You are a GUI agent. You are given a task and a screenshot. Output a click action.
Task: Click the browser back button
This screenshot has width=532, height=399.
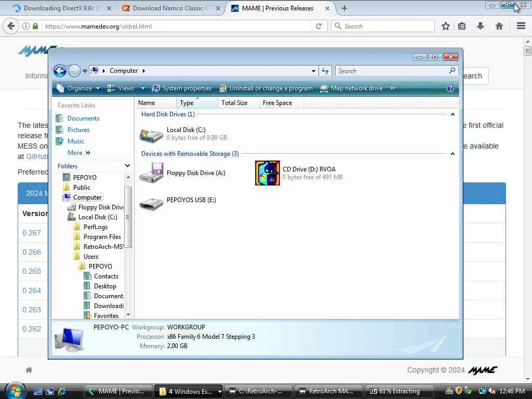click(x=11, y=26)
